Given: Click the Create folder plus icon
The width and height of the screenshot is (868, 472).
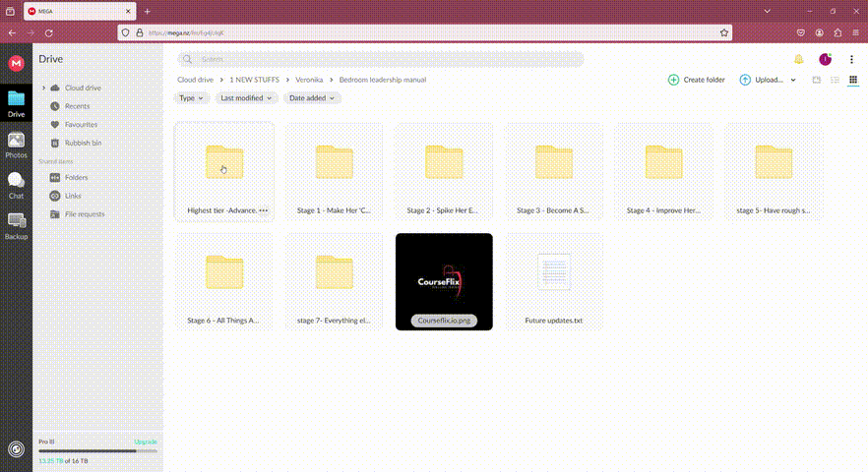Looking at the screenshot, I should coord(673,80).
